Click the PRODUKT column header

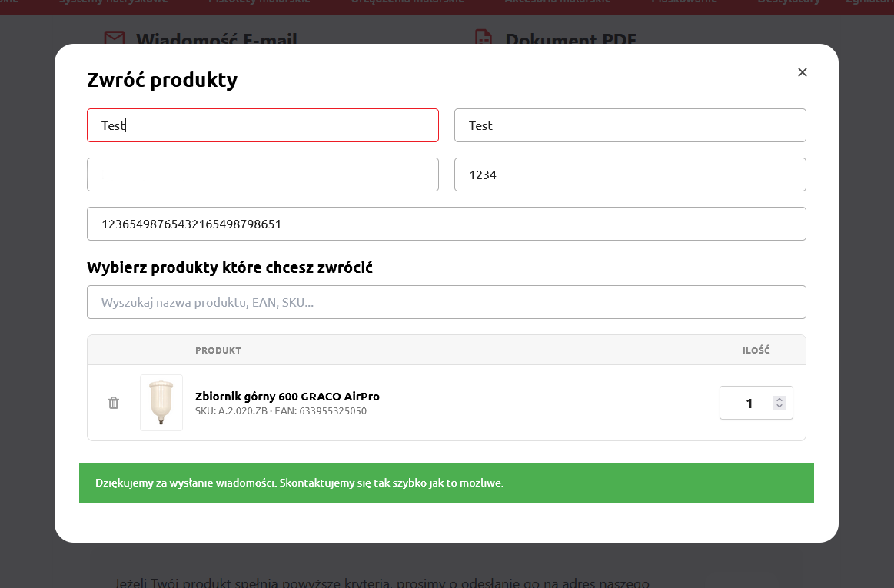pyautogui.click(x=218, y=350)
